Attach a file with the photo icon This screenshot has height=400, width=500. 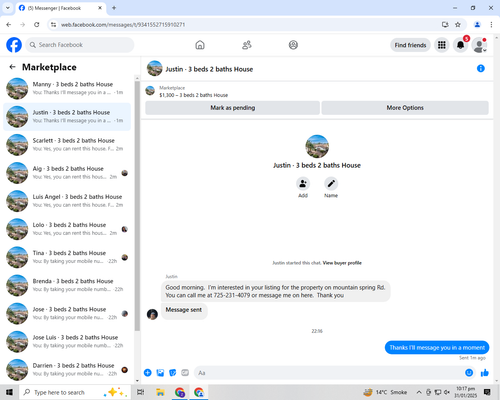(160, 373)
